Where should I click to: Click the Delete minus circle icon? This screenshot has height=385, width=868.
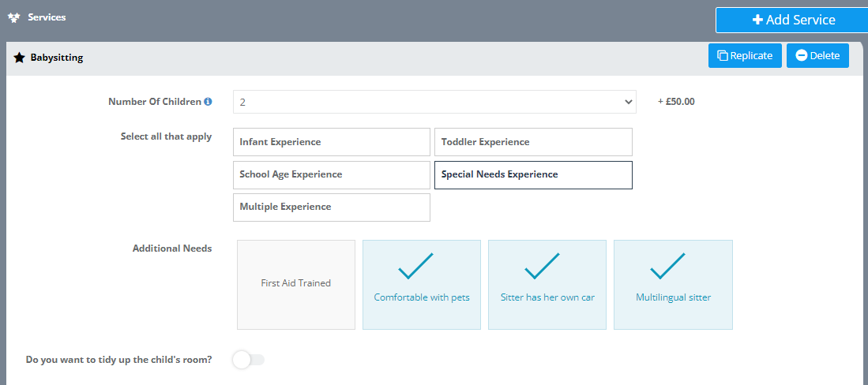coord(801,56)
